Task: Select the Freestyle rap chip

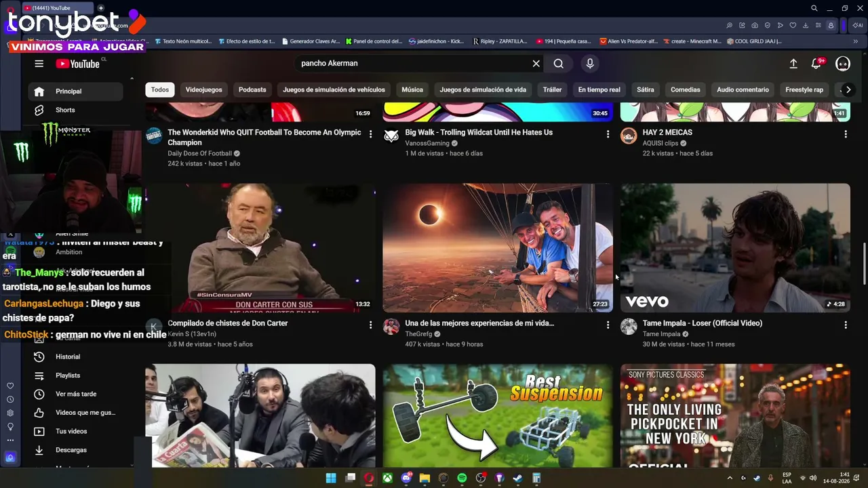Action: click(804, 89)
